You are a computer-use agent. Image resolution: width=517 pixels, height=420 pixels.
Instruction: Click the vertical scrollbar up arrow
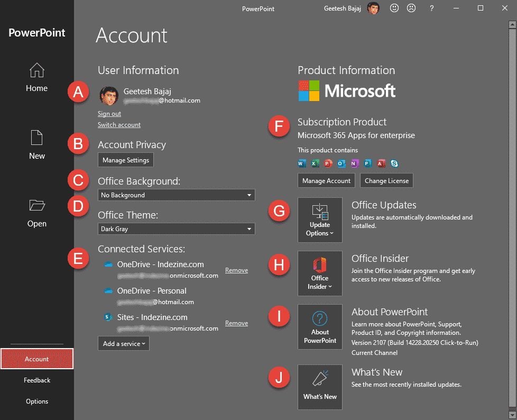click(512, 24)
